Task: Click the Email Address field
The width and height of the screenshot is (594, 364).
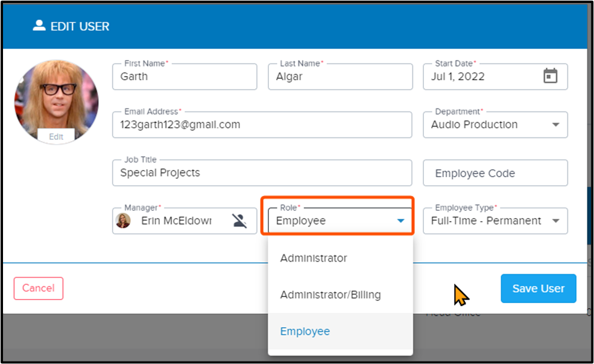Action: coord(262,125)
